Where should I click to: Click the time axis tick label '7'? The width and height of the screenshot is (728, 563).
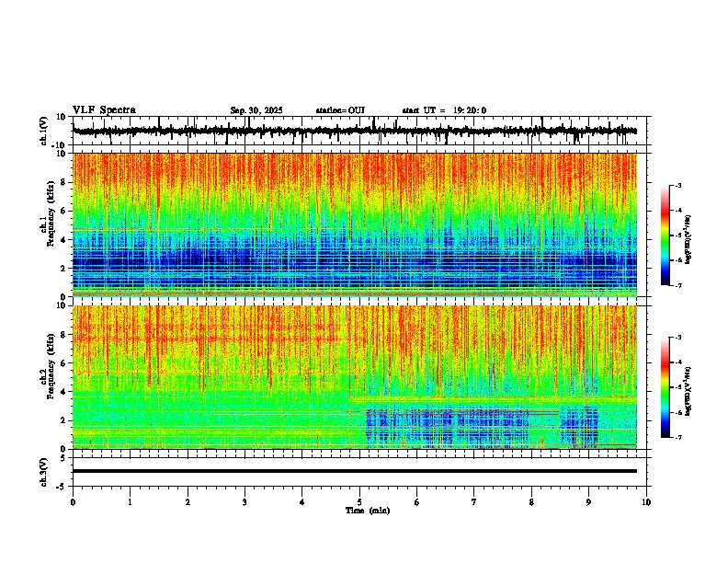(x=474, y=502)
